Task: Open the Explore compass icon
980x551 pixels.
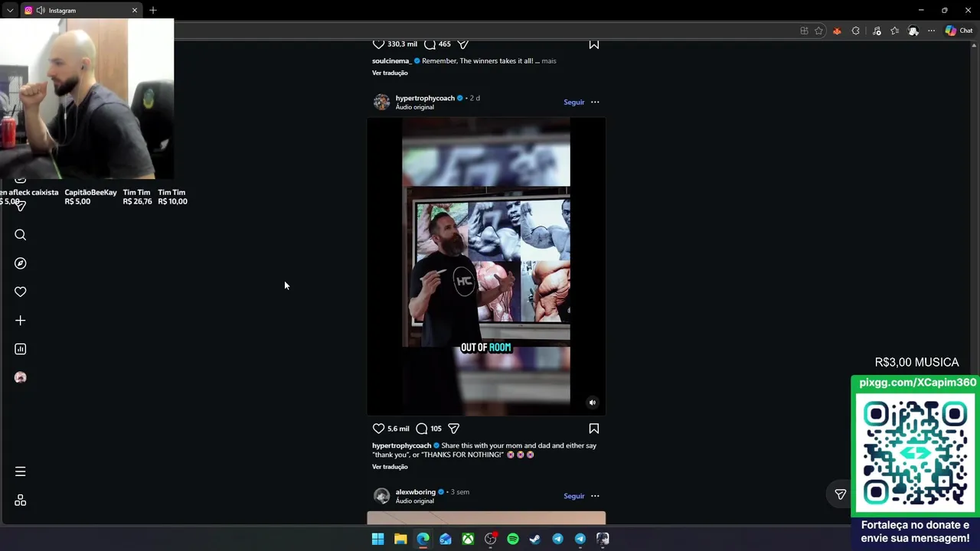Action: coord(21,263)
